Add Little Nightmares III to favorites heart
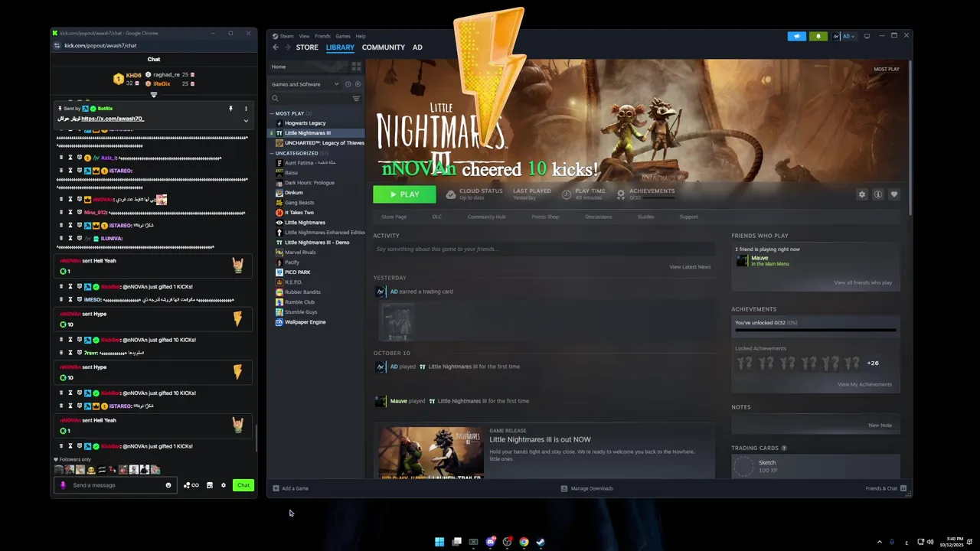This screenshot has height=551, width=980. pyautogui.click(x=893, y=194)
